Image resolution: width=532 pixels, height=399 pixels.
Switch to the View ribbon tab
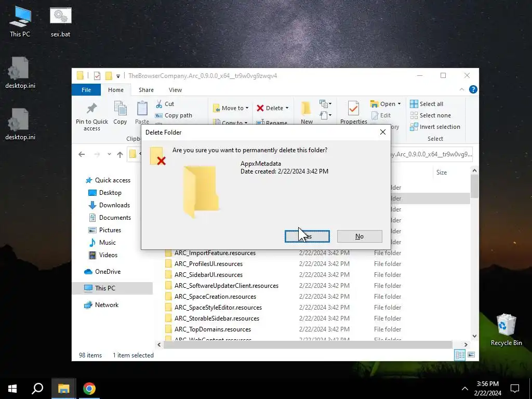pos(176,90)
